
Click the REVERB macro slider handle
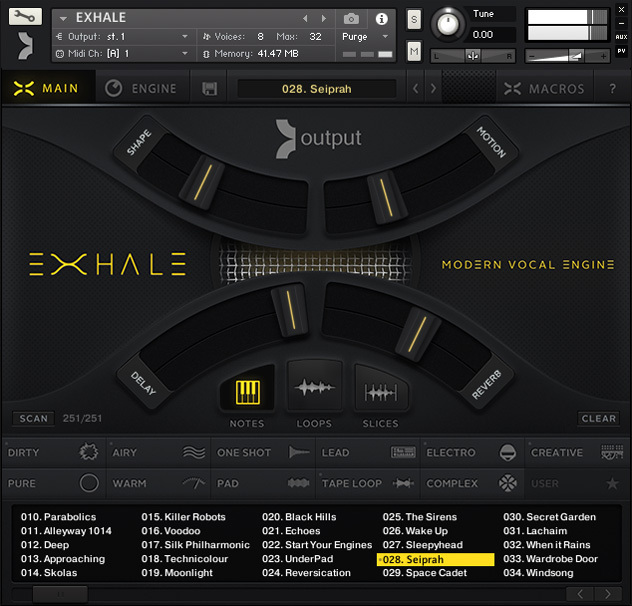pos(418,334)
